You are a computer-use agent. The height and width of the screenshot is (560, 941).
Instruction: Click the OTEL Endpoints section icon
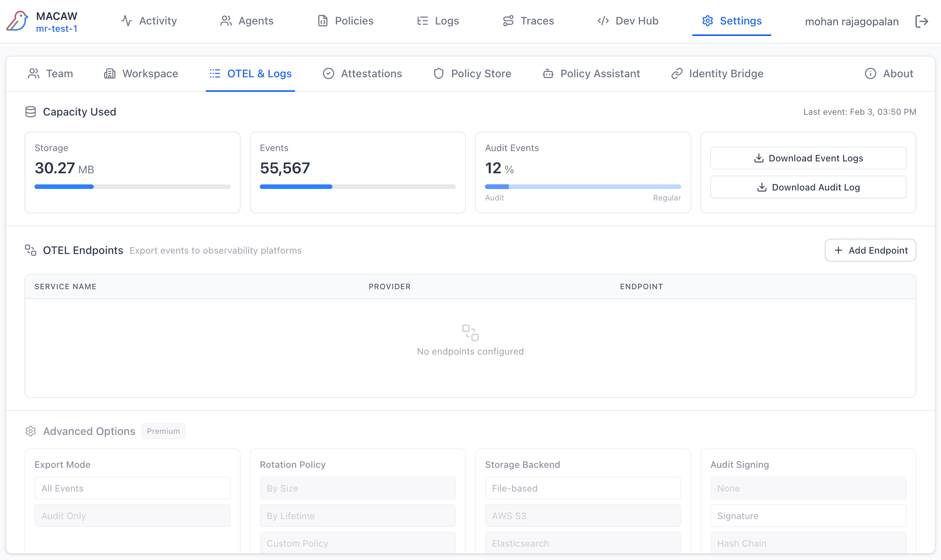[x=31, y=250]
